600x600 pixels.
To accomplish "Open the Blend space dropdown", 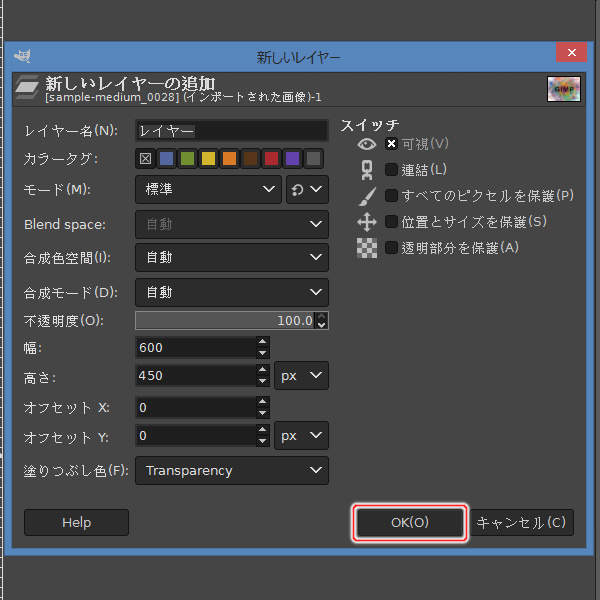I will (232, 224).
